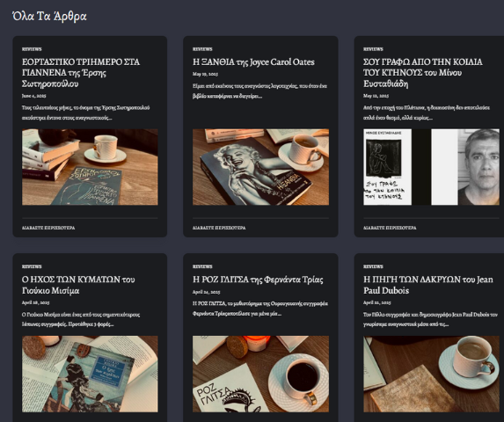Click the Μίνος Ευσταθιάδης portrait thumbnail

[431, 167]
